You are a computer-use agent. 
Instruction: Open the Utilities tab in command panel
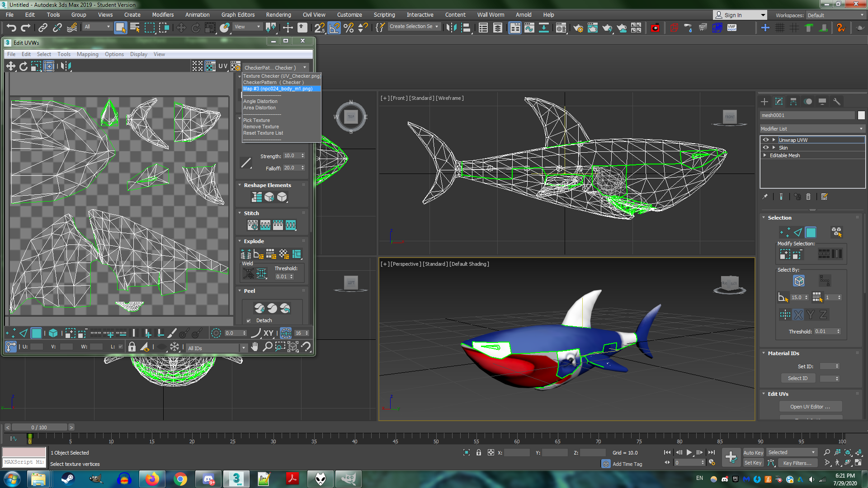coord(837,102)
